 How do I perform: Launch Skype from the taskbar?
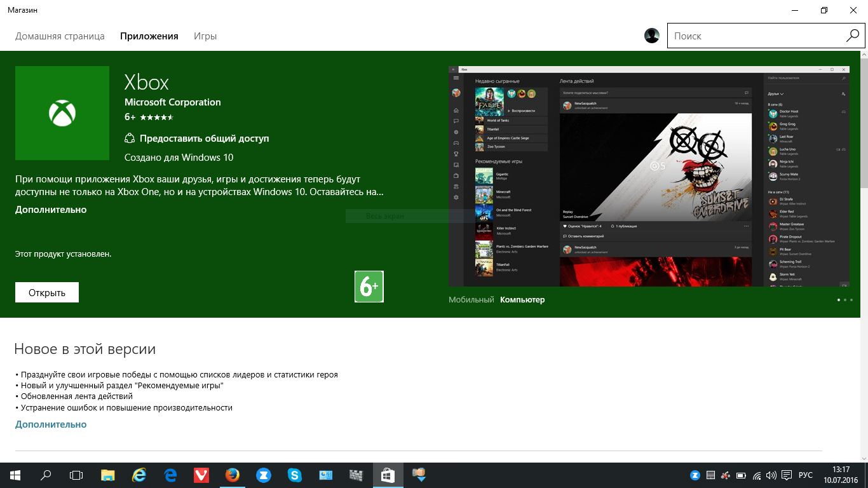294,475
